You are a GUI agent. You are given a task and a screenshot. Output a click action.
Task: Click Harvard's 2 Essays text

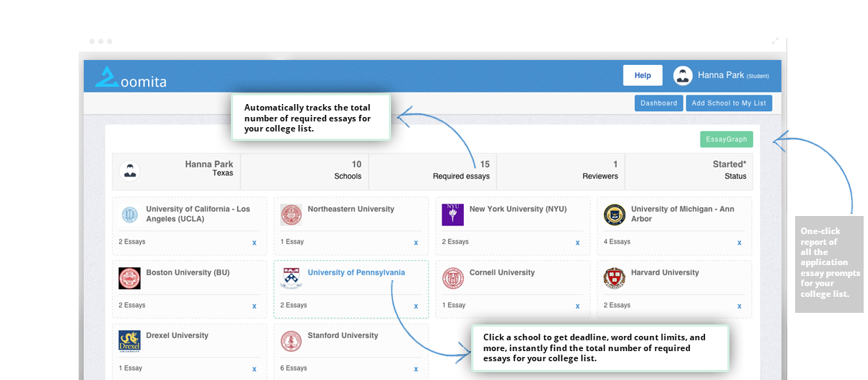617,306
